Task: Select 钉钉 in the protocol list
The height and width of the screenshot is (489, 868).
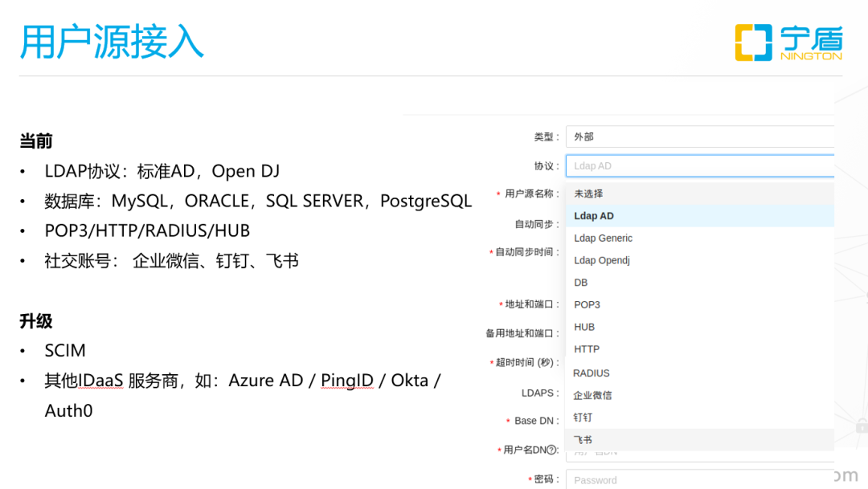Action: pyautogui.click(x=700, y=417)
